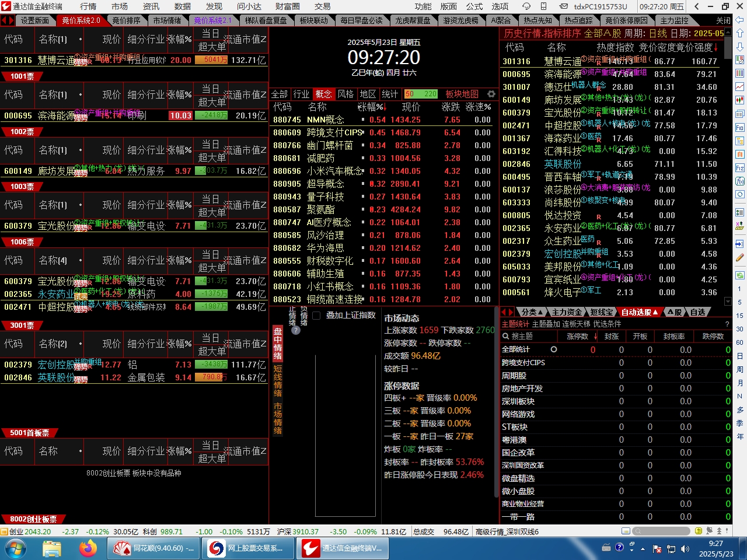Switch to the 龙虎帮复盘 tab
The image size is (747, 560).
tap(413, 20)
